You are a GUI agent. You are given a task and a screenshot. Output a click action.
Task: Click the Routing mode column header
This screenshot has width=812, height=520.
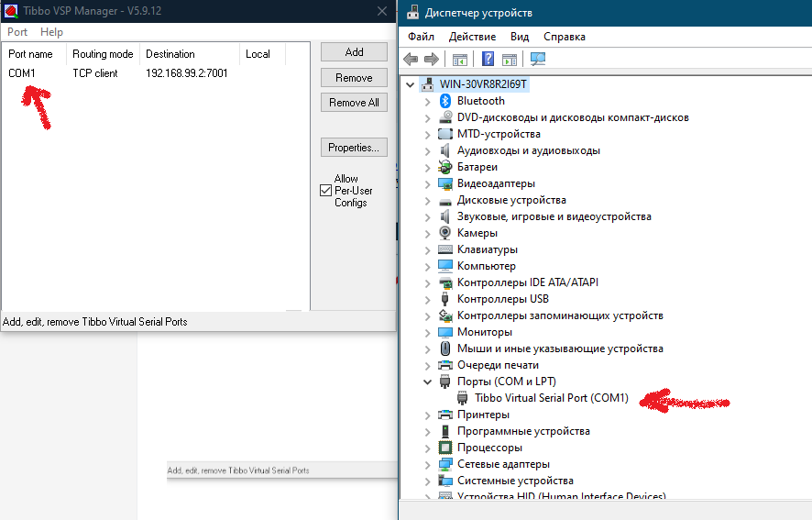[x=103, y=54]
